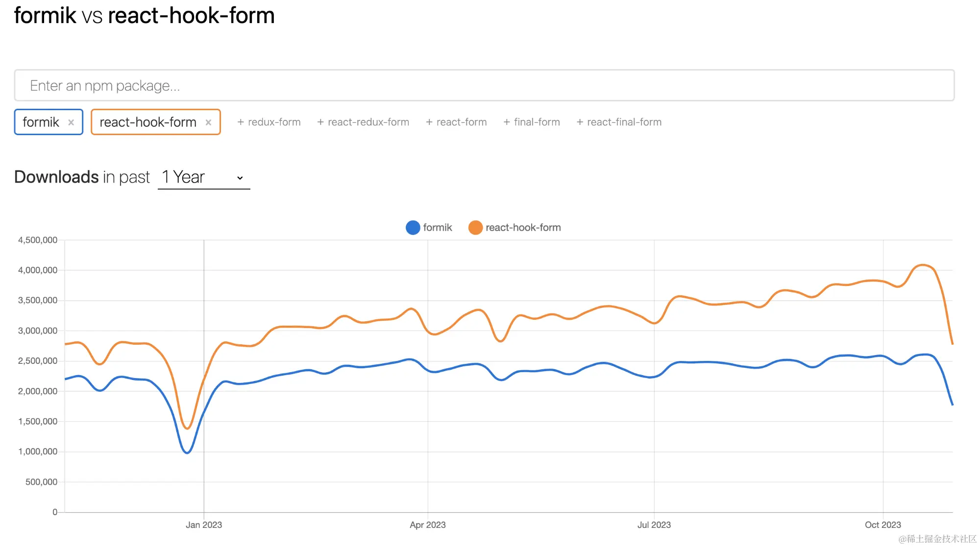980x547 pixels.
Task: Click the Jul 2023 axis label
Action: click(654, 525)
